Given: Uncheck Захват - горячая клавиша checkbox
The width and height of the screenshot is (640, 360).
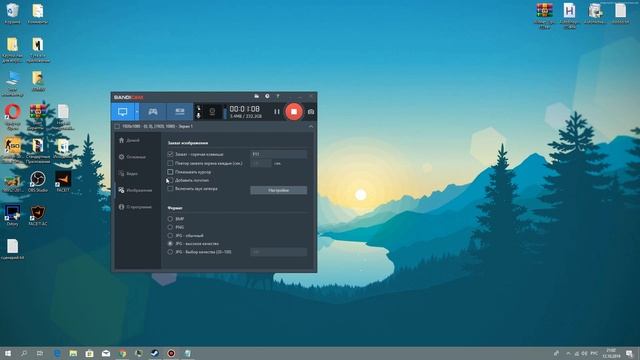Looking at the screenshot, I should pyautogui.click(x=170, y=154).
